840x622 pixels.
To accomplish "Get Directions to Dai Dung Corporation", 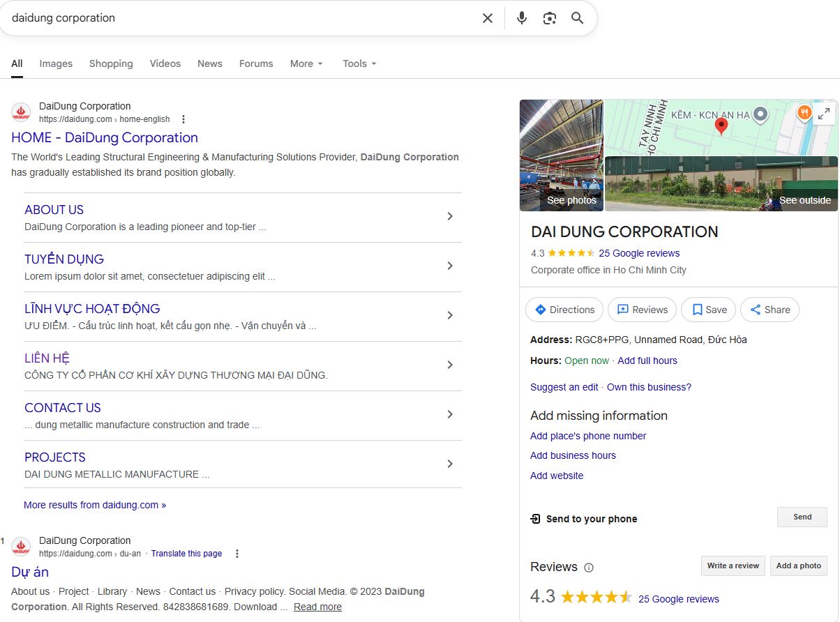I will [x=564, y=310].
